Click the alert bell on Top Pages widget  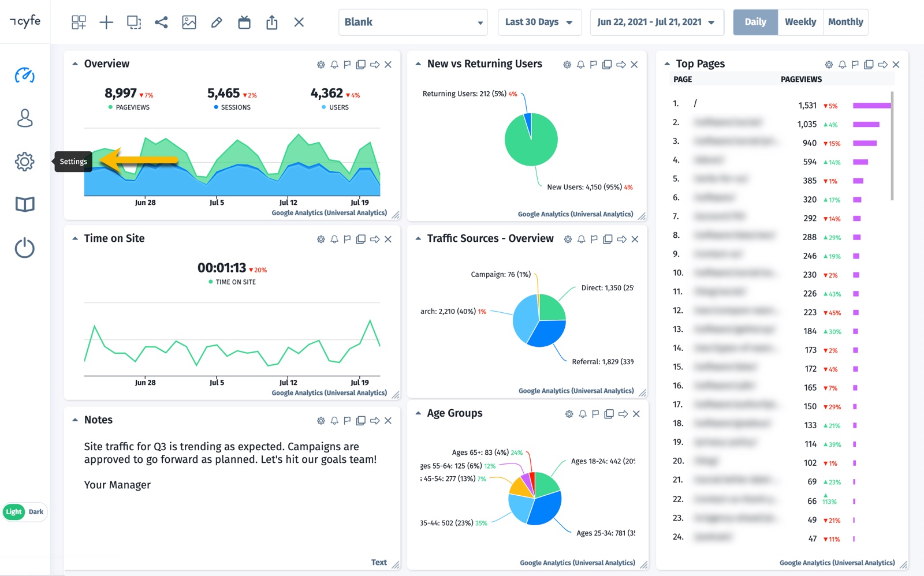point(842,65)
